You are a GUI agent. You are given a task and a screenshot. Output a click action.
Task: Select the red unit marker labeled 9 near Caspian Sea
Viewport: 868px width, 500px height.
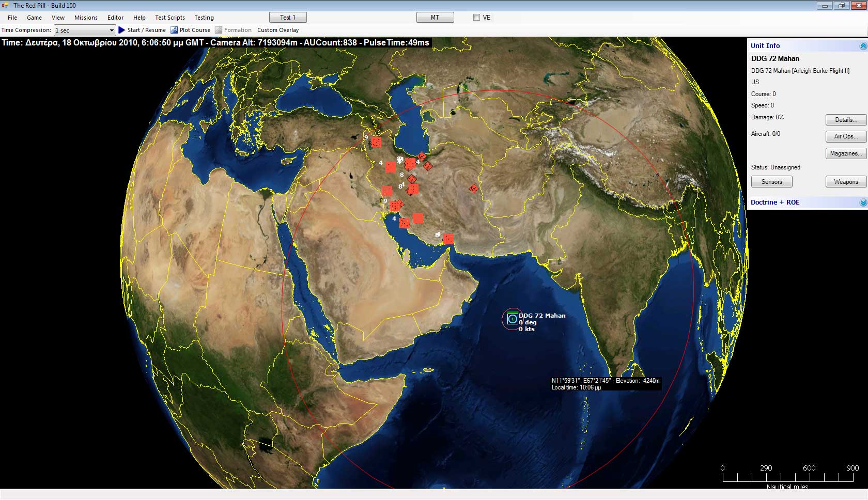376,142
